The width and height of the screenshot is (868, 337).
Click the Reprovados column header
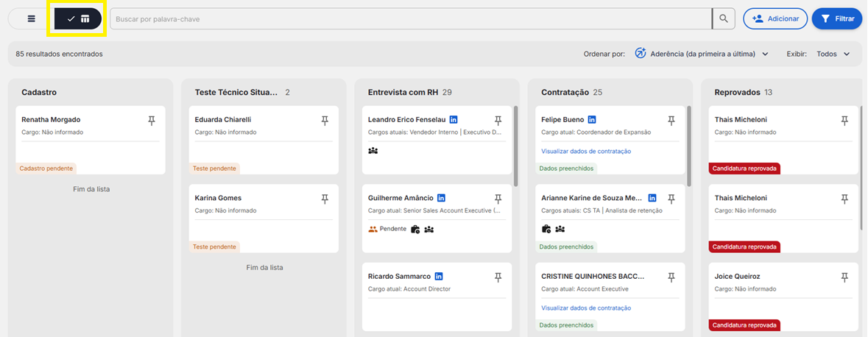coord(739,93)
